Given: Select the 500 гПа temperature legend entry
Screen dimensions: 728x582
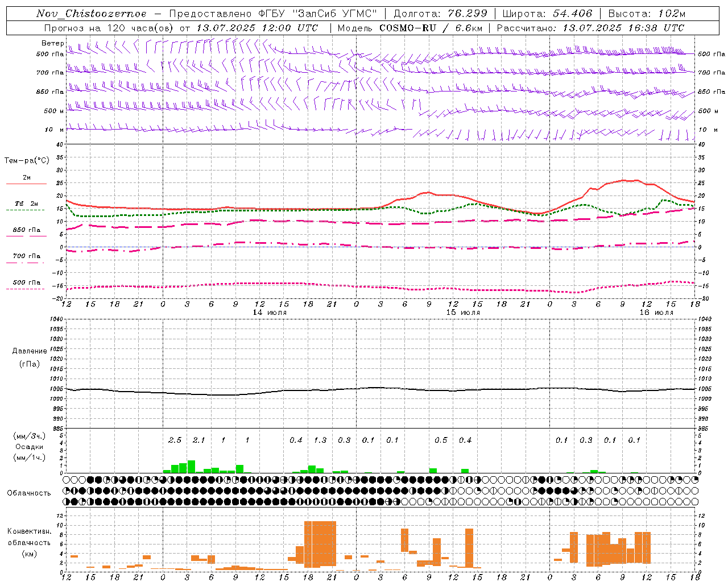Looking at the screenshot, I should tap(27, 282).
